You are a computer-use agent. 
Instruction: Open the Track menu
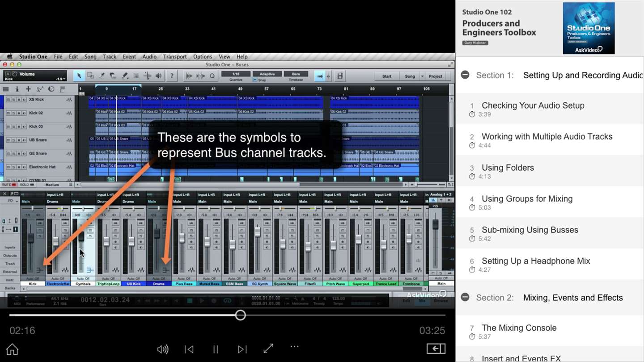pos(110,57)
